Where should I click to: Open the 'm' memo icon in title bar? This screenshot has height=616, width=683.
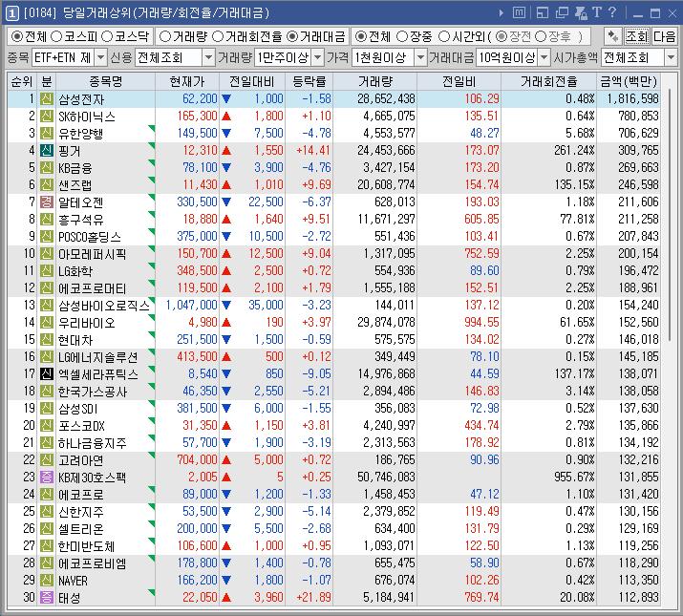point(519,12)
